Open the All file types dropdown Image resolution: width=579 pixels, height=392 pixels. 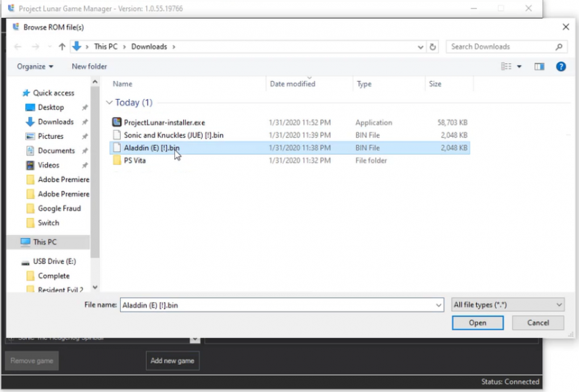click(508, 305)
